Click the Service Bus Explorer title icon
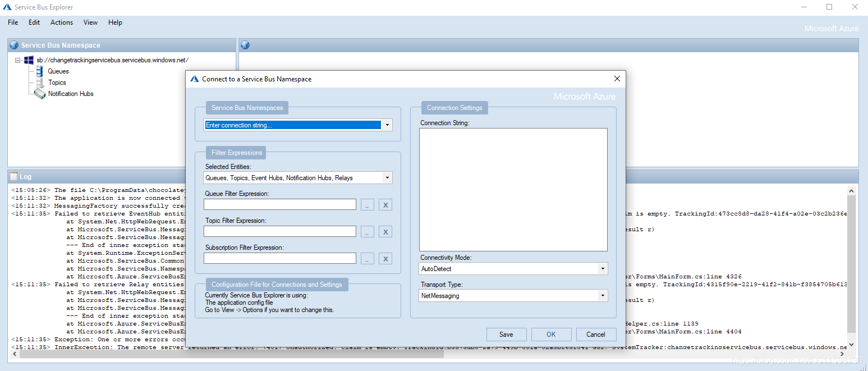This screenshot has width=868, height=371. click(x=7, y=7)
